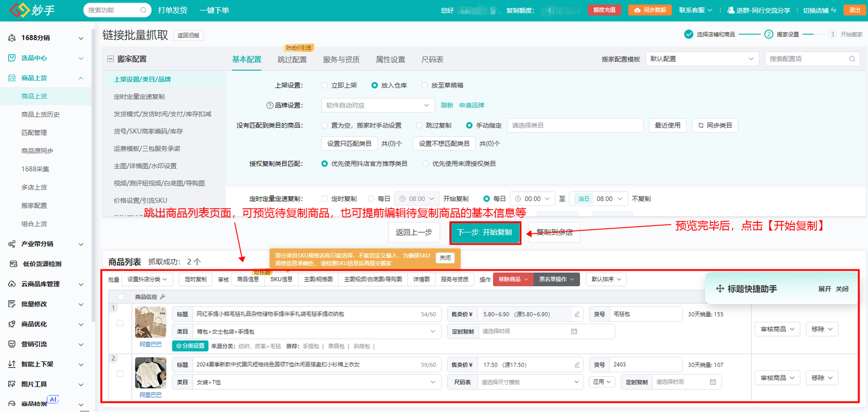Click 下一步: 开始复制 button
The height and width of the screenshot is (412, 868).
coord(485,233)
